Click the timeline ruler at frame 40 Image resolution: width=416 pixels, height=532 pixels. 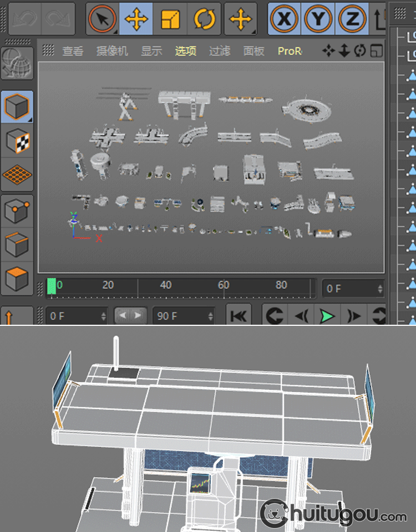166,286
